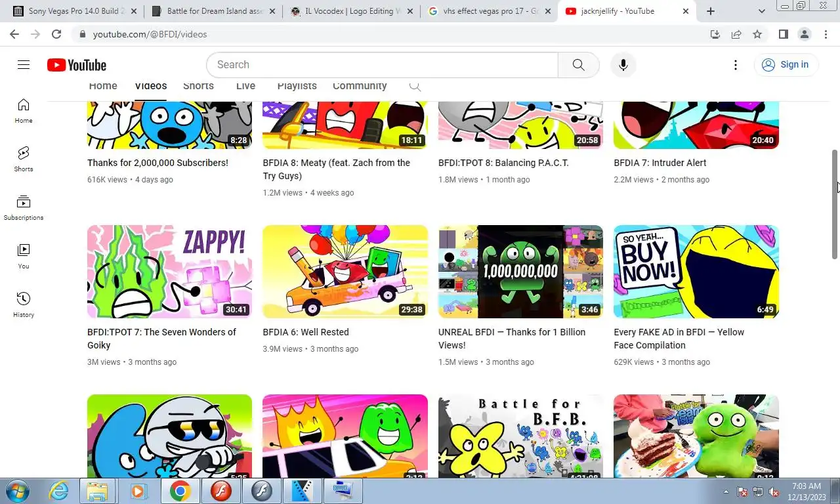
Task: Expand the tab search dropdown arrow
Action: pos(762,11)
